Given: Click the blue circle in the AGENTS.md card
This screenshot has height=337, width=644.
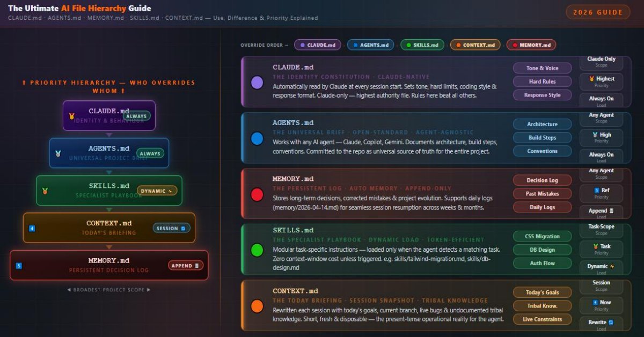Looking at the screenshot, I should (x=257, y=139).
